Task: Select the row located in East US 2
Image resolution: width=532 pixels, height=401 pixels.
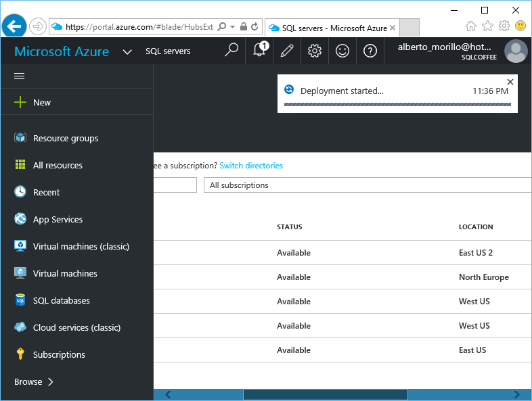Action: 342,253
